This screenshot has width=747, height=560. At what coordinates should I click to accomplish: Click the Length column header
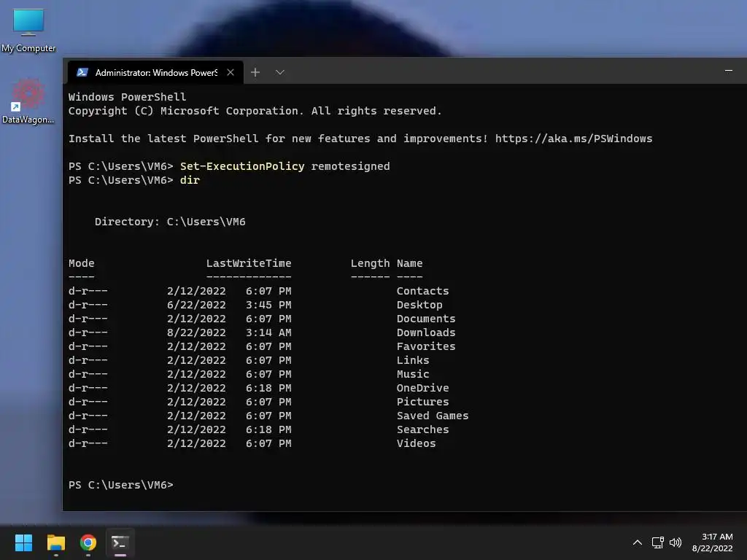coord(370,263)
